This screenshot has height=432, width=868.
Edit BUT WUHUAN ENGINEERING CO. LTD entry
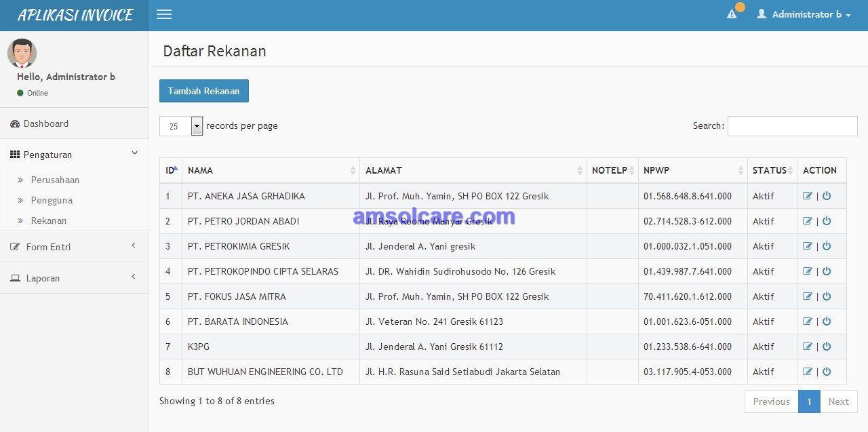[x=807, y=372]
